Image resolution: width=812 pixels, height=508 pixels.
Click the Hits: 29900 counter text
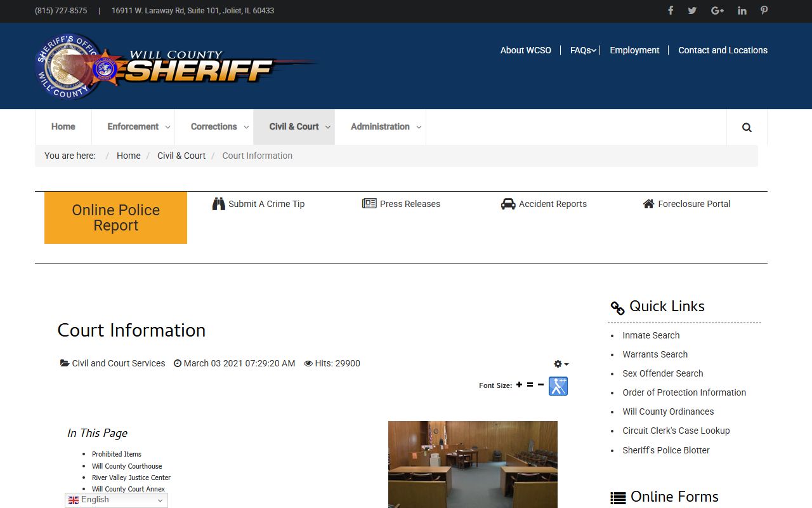point(337,363)
